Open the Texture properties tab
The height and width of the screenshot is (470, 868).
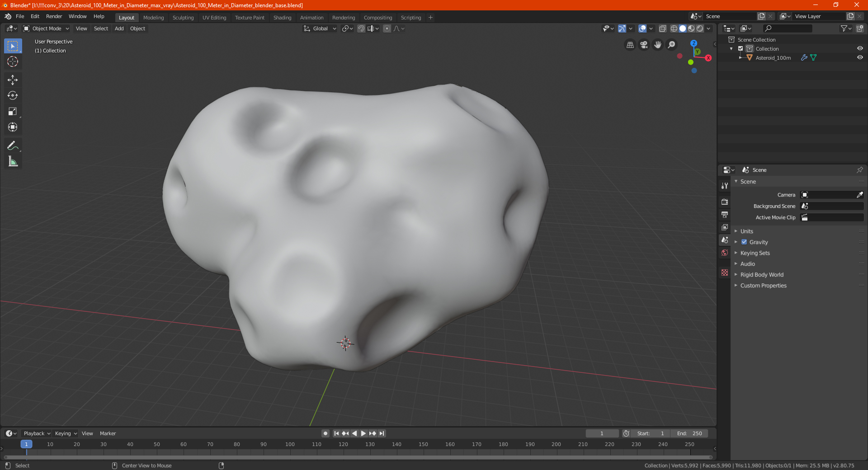pyautogui.click(x=725, y=273)
